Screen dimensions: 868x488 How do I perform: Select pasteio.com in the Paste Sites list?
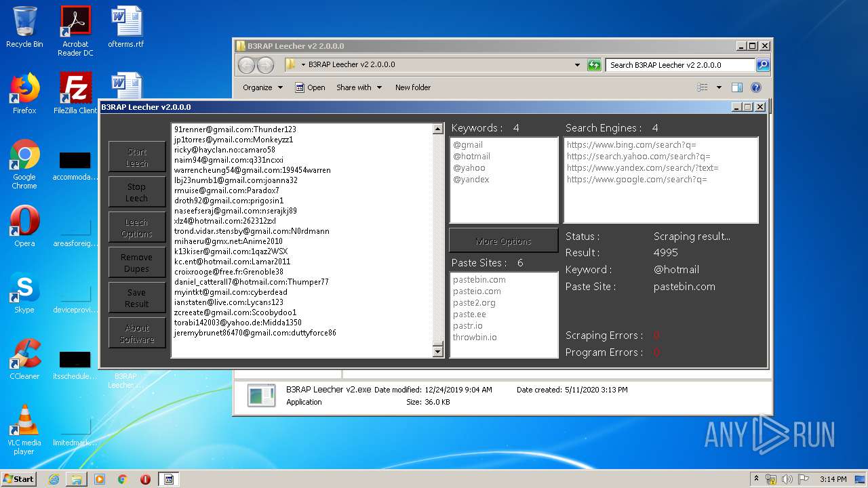pyautogui.click(x=477, y=291)
